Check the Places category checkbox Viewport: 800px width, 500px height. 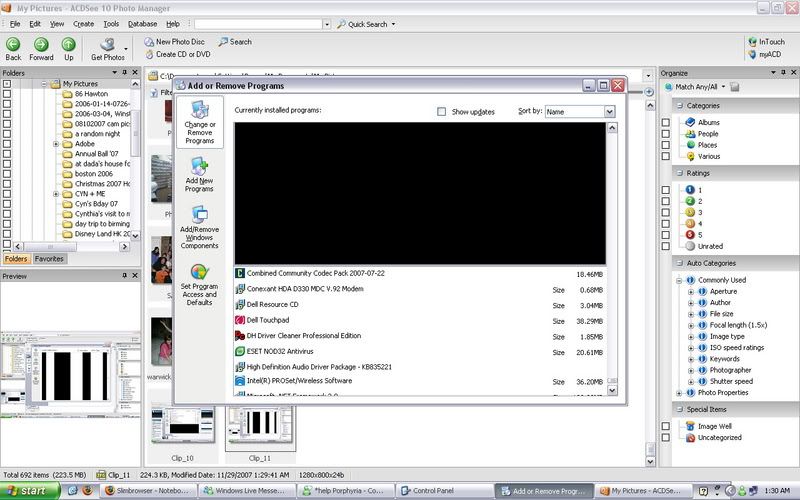pyautogui.click(x=666, y=145)
